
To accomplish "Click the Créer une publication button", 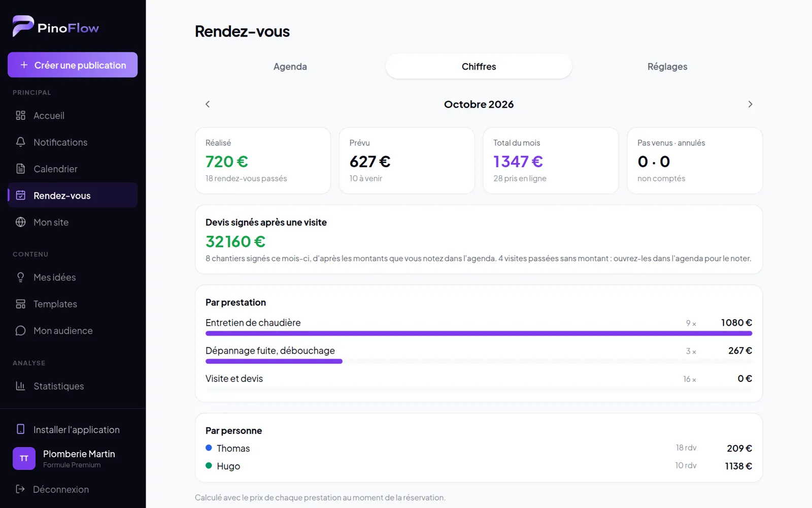I will point(73,65).
